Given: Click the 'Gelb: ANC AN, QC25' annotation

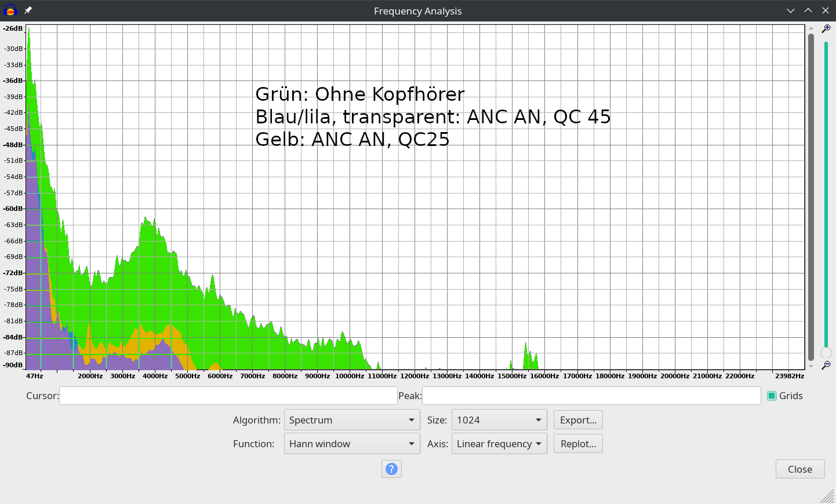Looking at the screenshot, I should coord(352,139).
